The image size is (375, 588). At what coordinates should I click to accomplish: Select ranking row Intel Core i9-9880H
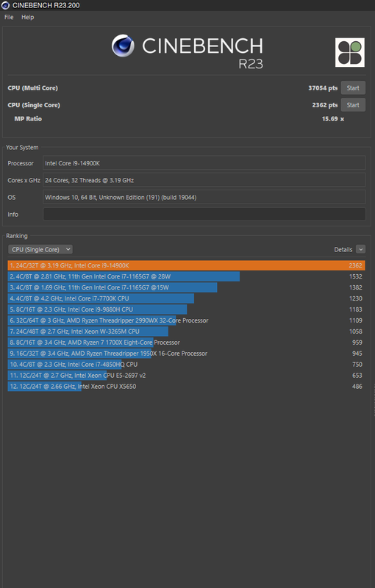pos(186,309)
